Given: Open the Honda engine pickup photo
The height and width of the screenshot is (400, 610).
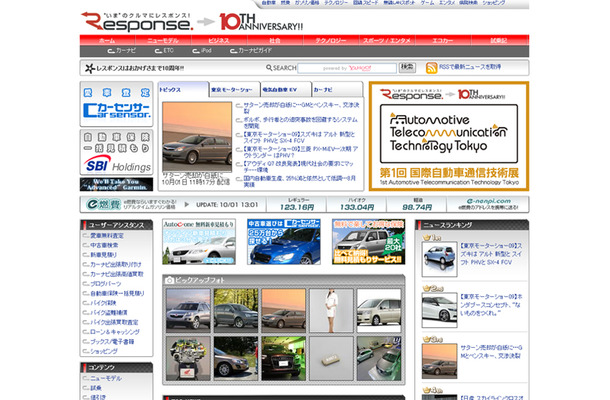Looking at the screenshot, I should (x=188, y=358).
